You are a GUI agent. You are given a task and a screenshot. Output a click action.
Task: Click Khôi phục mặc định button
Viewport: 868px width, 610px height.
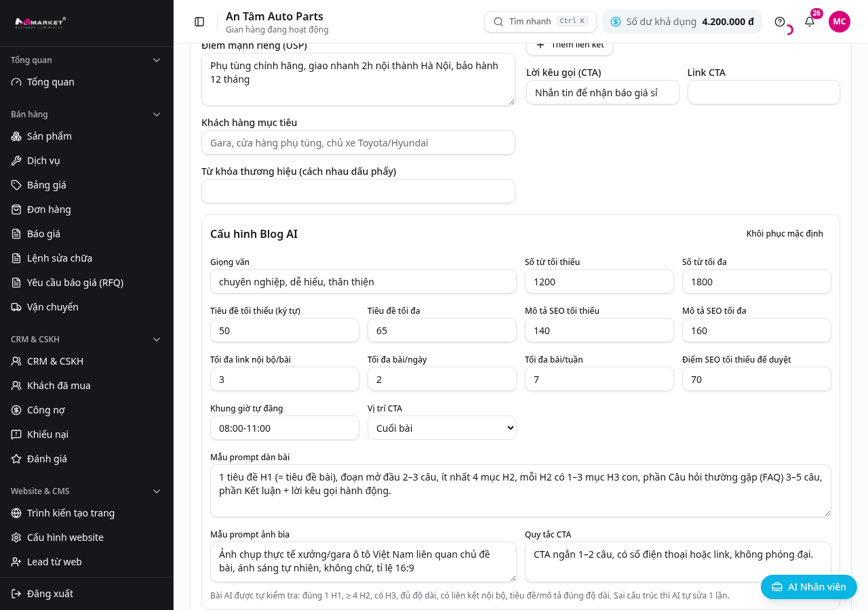(x=785, y=234)
